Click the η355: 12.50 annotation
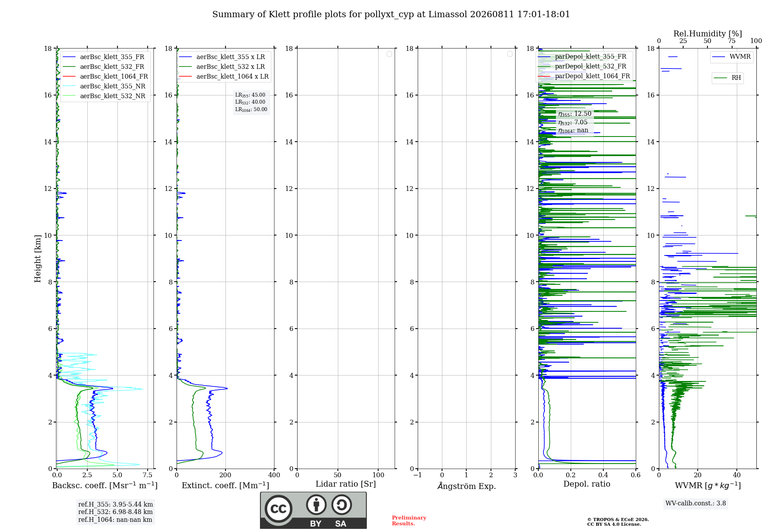This screenshot has width=783, height=532. (x=575, y=114)
